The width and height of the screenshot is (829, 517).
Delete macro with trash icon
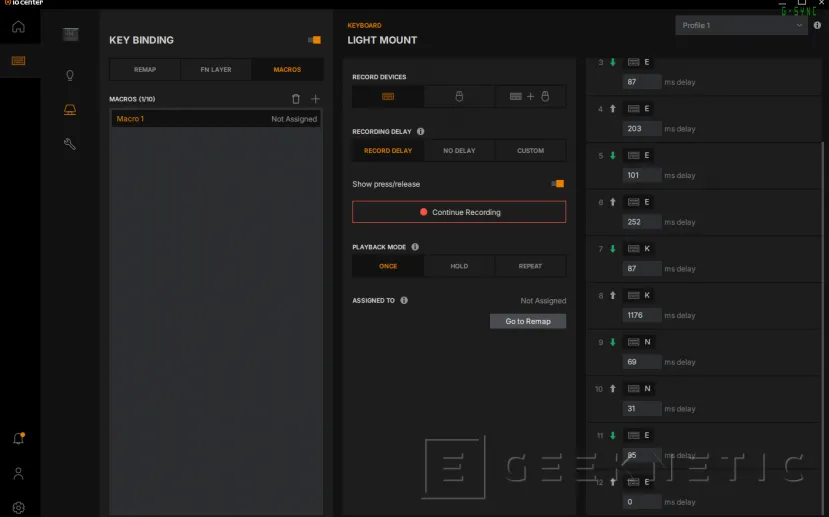point(295,99)
